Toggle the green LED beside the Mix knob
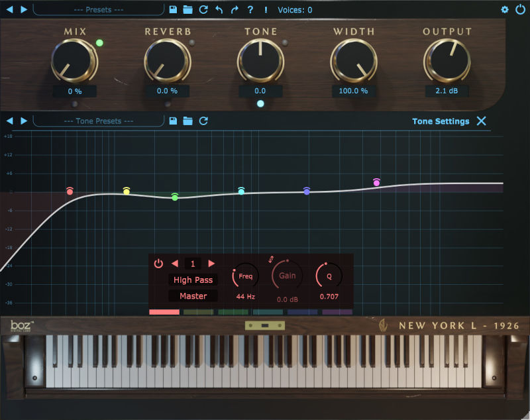Screen dimensions: 530x420 click(99, 43)
